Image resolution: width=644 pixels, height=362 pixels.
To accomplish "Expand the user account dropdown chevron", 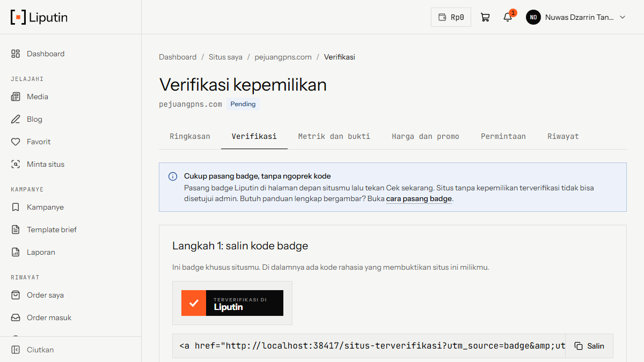I will (x=623, y=17).
